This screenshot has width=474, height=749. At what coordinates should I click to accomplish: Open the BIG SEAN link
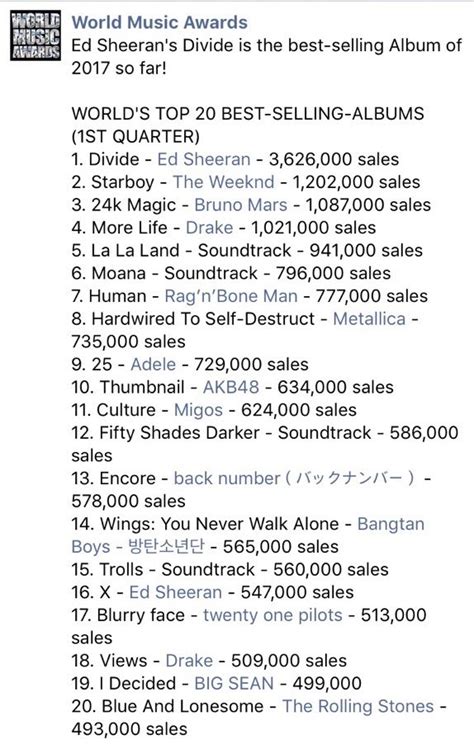234,684
